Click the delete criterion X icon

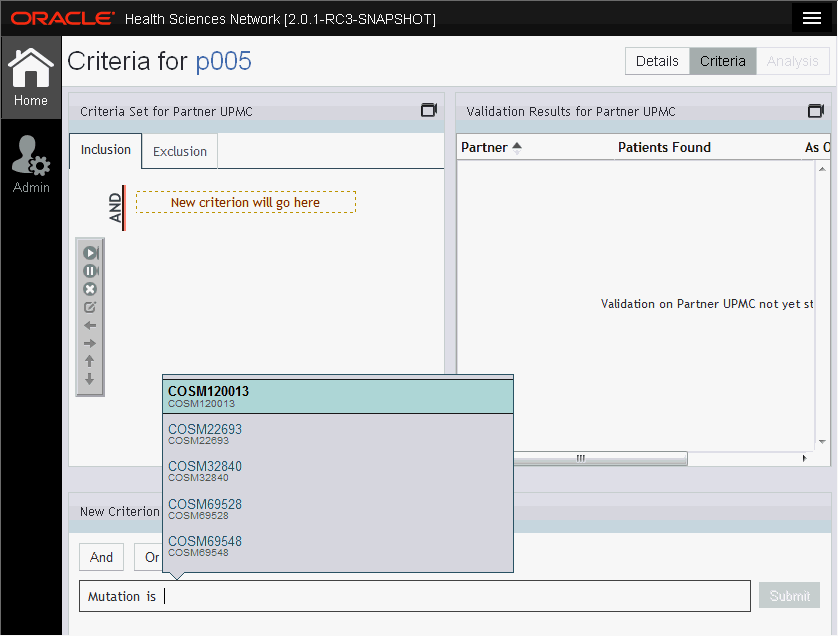click(90, 289)
